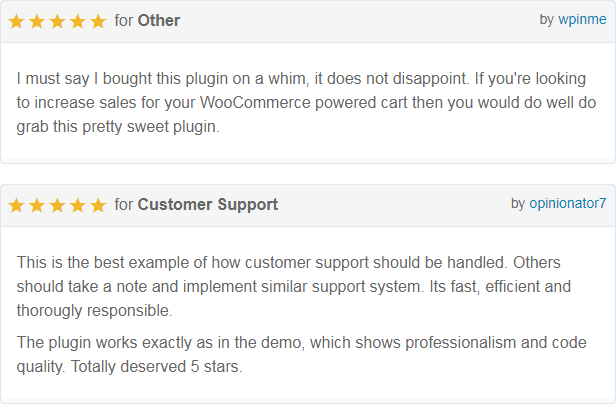The width and height of the screenshot is (616, 404).
Task: Click the second star in Customer Support review
Action: coord(37,205)
